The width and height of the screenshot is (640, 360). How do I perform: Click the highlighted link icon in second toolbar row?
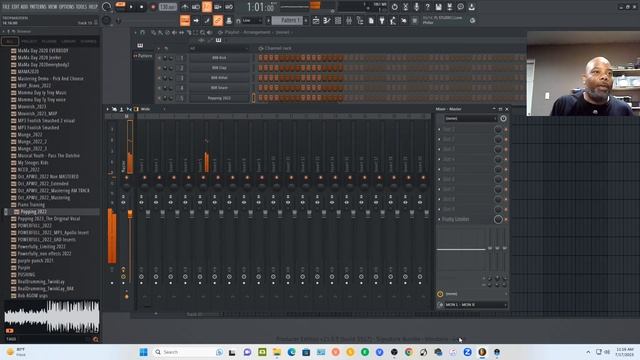(218, 20)
